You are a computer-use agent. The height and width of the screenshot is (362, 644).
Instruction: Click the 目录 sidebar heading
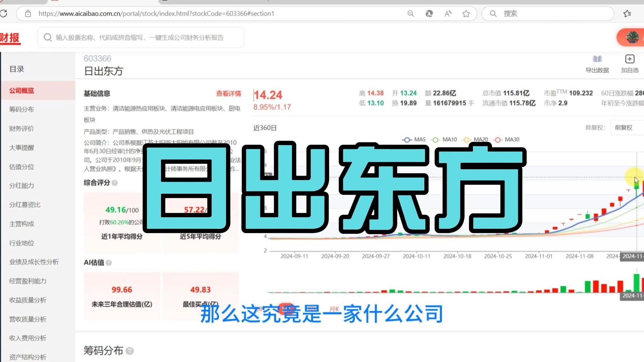click(x=17, y=69)
